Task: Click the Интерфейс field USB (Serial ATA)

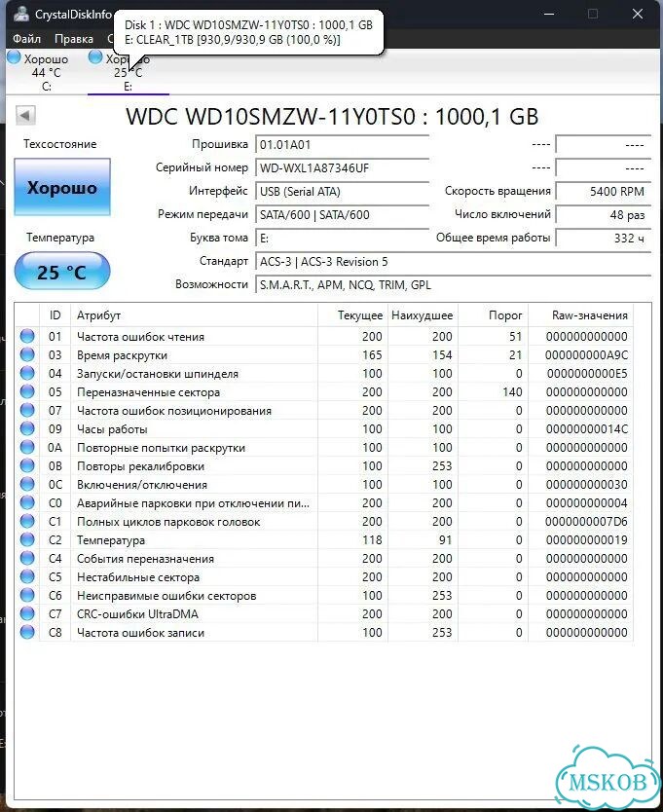Action: tap(342, 191)
